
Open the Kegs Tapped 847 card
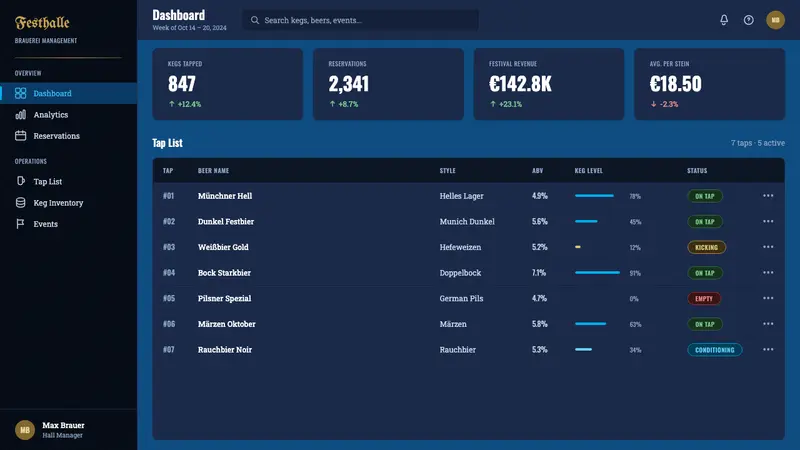pos(228,84)
